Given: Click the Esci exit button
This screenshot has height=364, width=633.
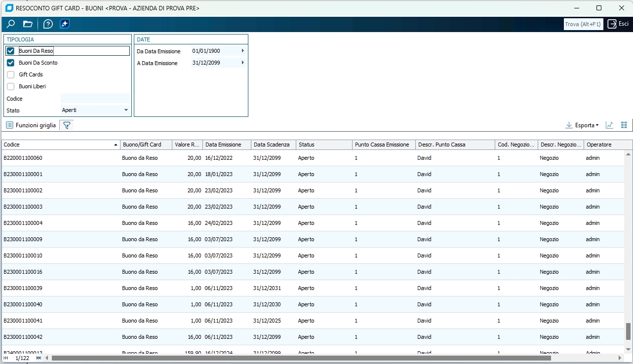Looking at the screenshot, I should click(x=618, y=24).
